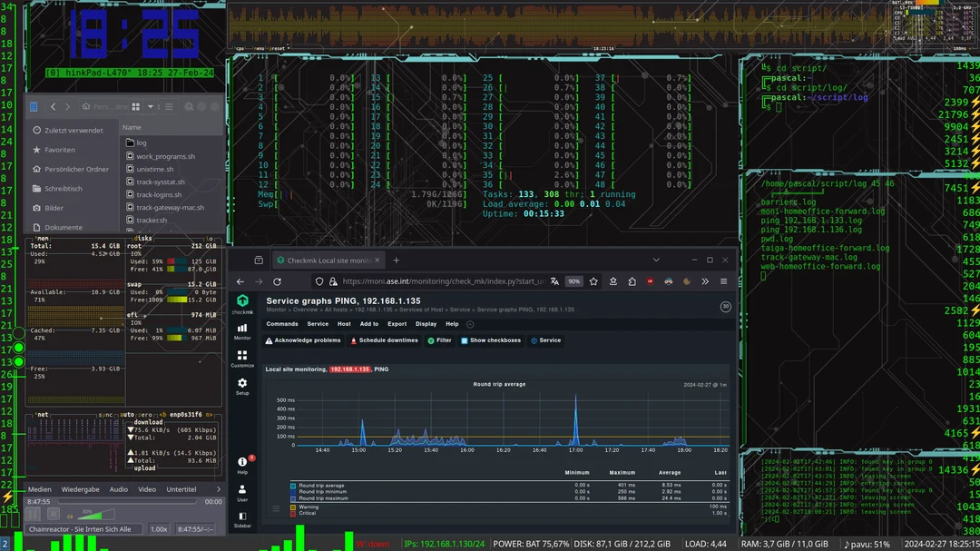The image size is (980, 551).
Task: Open Checkmk Help icon with notification badge
Action: pos(241,462)
